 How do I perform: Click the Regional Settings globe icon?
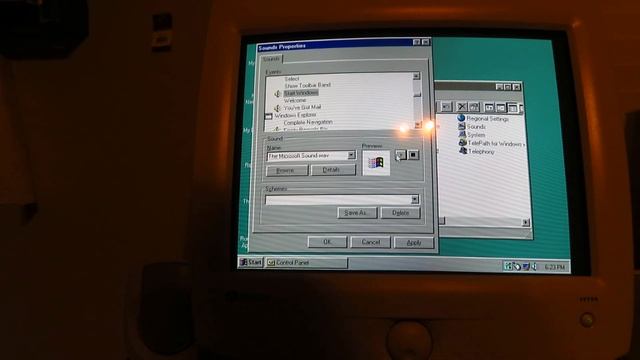click(x=461, y=118)
